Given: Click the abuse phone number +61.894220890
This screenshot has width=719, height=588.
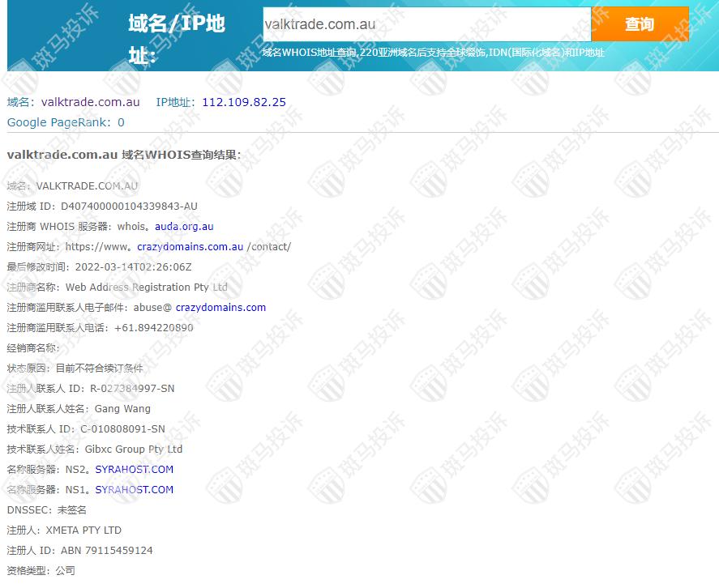Looking at the screenshot, I should 153,328.
